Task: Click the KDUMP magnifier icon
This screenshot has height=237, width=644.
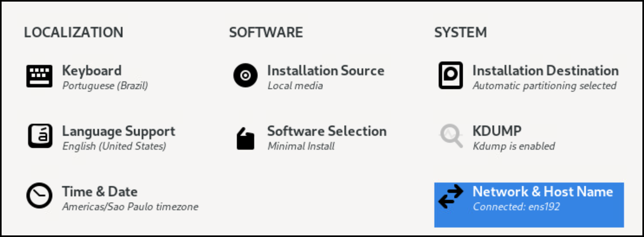Action: (451, 136)
